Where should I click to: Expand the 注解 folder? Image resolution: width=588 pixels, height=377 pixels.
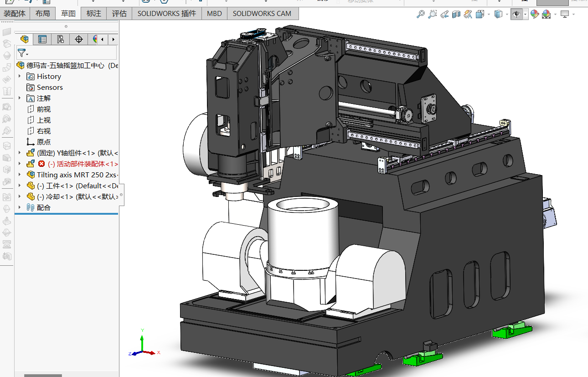tap(20, 98)
